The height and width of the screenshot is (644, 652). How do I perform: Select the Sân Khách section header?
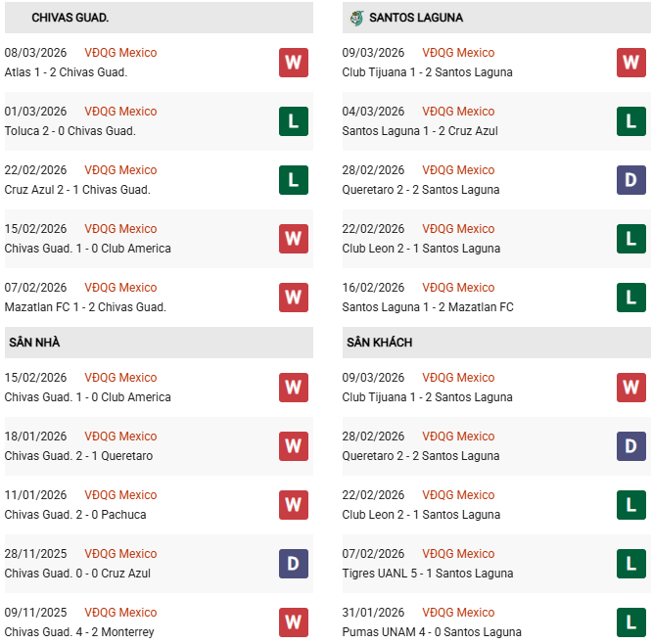(x=379, y=343)
